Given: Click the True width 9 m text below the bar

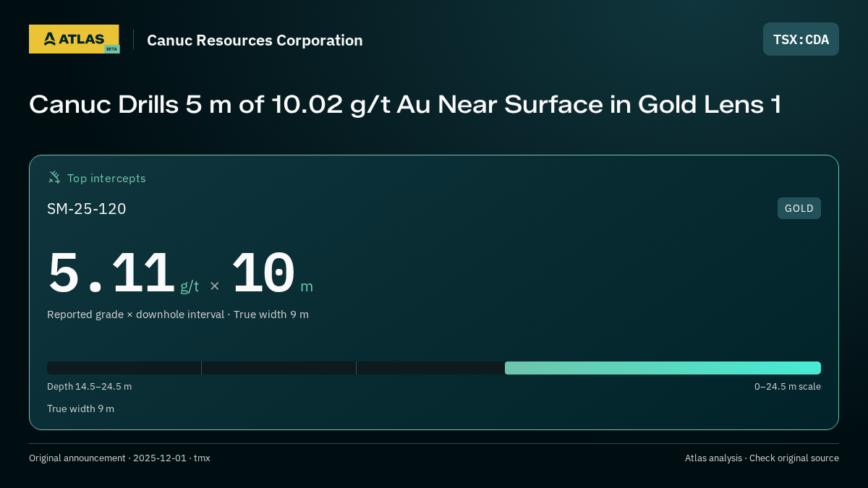Looking at the screenshot, I should click(x=80, y=408).
